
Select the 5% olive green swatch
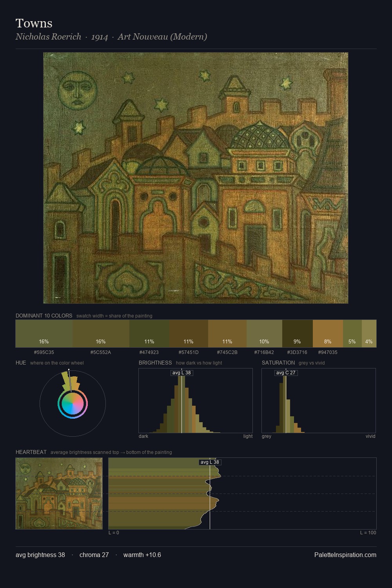(x=352, y=334)
